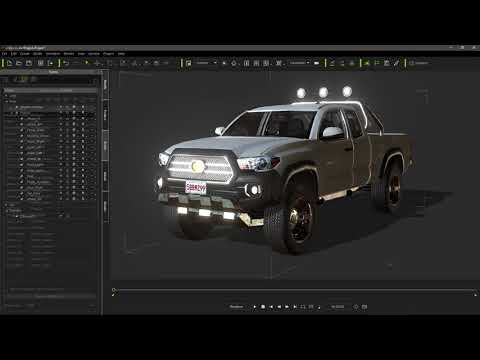Viewport: 480px width, 360px height.
Task: Open the Render menu
Action: click(x=69, y=54)
